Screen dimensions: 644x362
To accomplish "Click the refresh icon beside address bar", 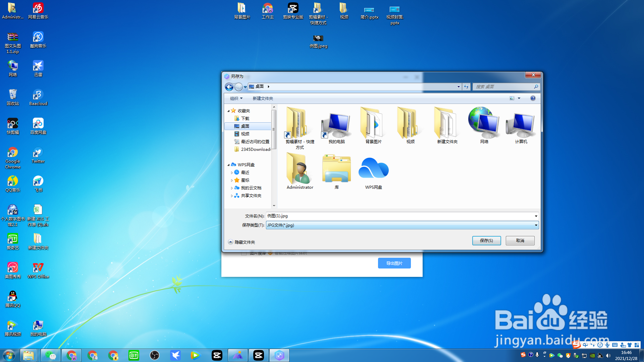I will point(466,87).
